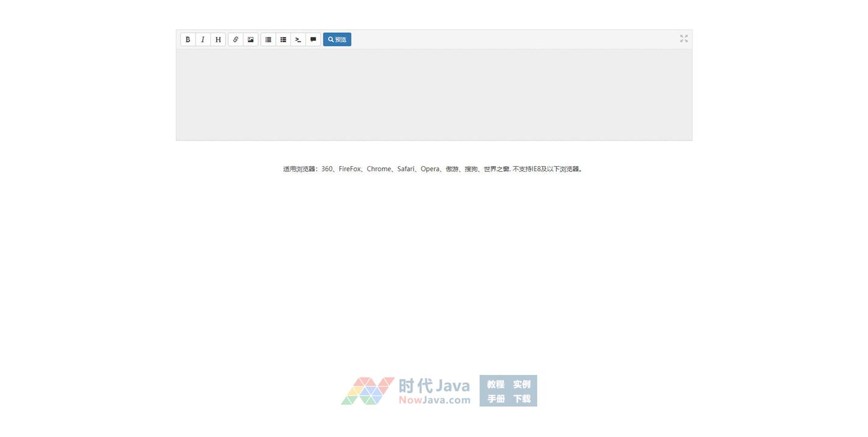Apply italic using the I button
This screenshot has width=868, height=437.
coord(203,40)
